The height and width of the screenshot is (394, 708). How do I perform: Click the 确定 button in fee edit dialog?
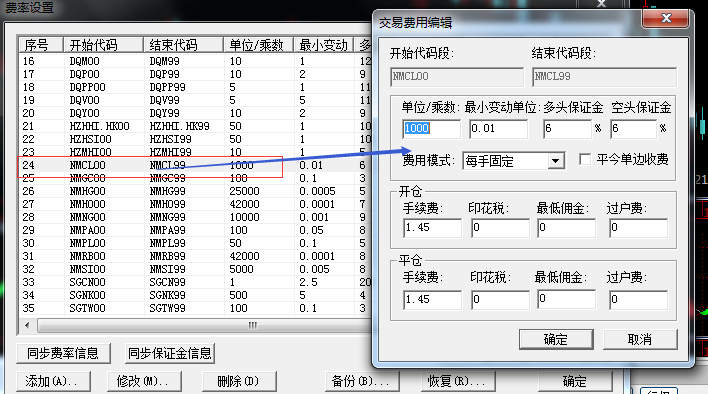(x=556, y=339)
